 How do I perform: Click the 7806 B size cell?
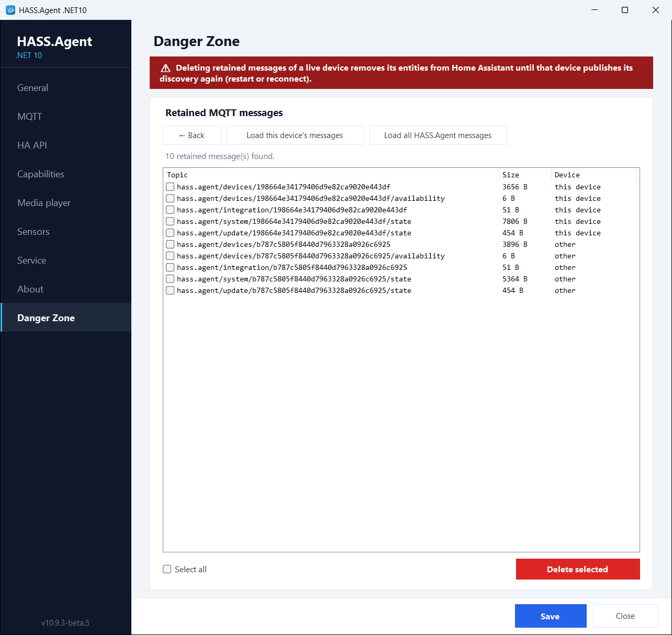click(x=515, y=221)
